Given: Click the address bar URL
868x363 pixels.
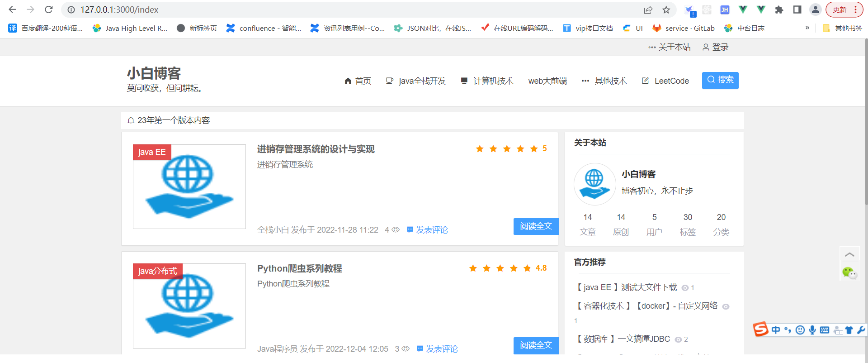Looking at the screenshot, I should (119, 10).
